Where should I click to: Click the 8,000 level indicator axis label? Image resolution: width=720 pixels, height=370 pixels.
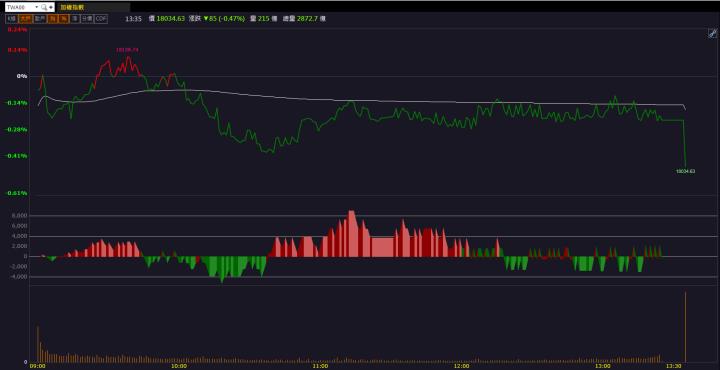(20, 216)
